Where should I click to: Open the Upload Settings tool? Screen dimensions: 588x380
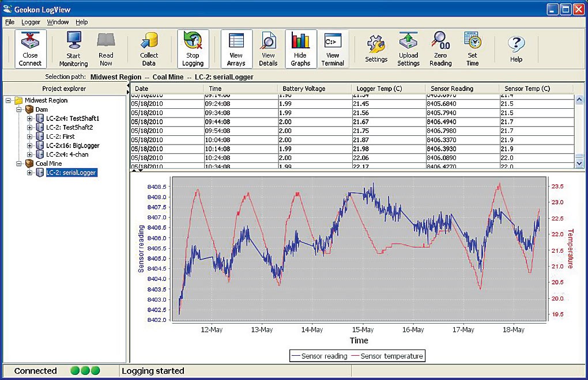coord(408,49)
